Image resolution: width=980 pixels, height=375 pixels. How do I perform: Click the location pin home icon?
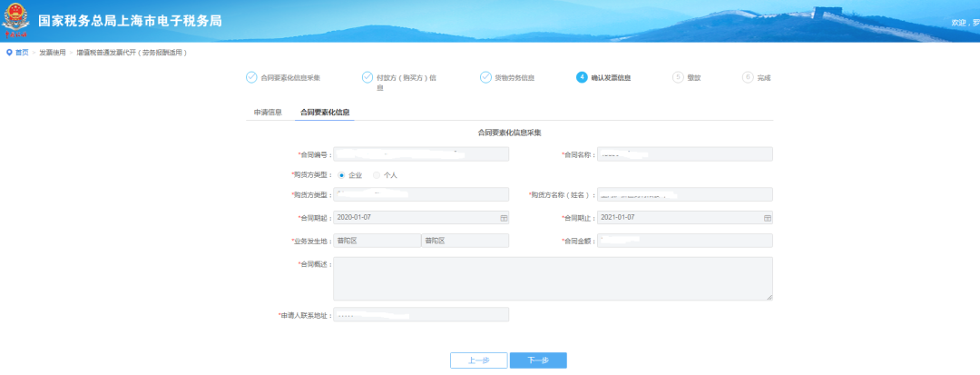(x=9, y=53)
